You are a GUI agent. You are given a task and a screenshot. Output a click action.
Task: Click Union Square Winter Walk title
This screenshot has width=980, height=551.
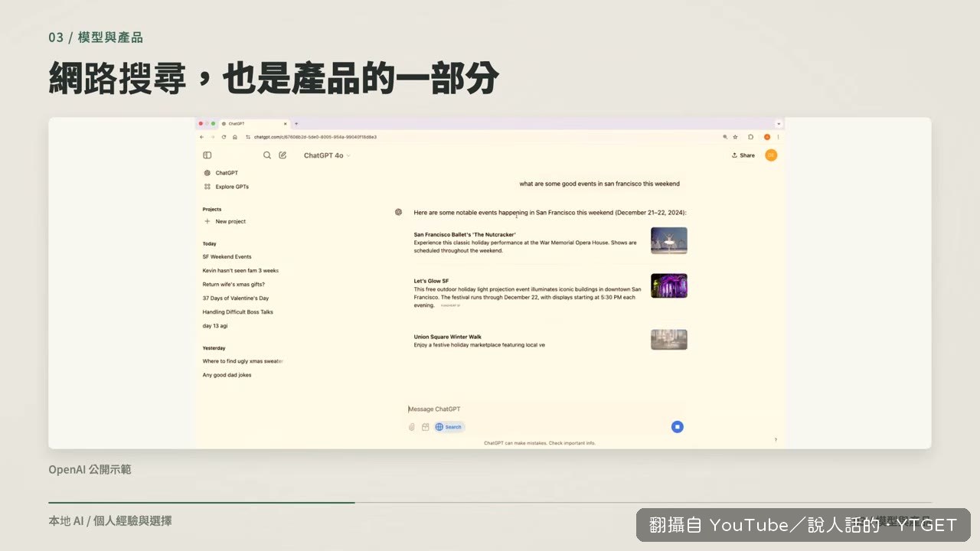(x=448, y=337)
